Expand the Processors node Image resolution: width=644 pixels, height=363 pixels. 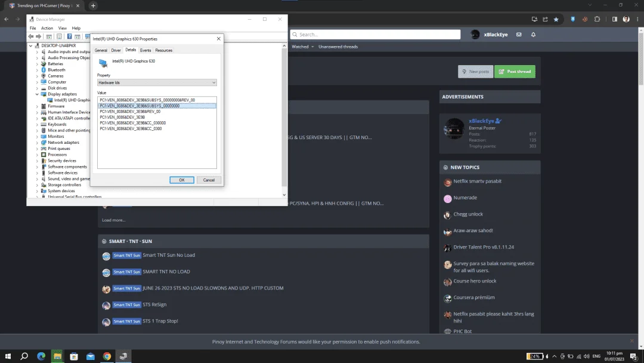pos(37,155)
